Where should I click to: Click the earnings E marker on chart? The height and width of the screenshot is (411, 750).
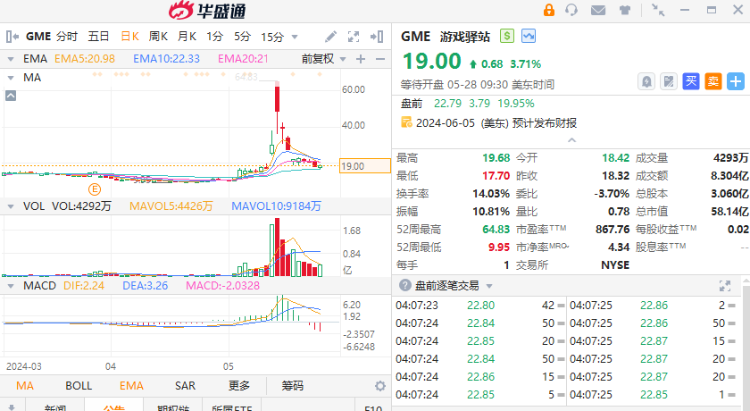(x=95, y=189)
